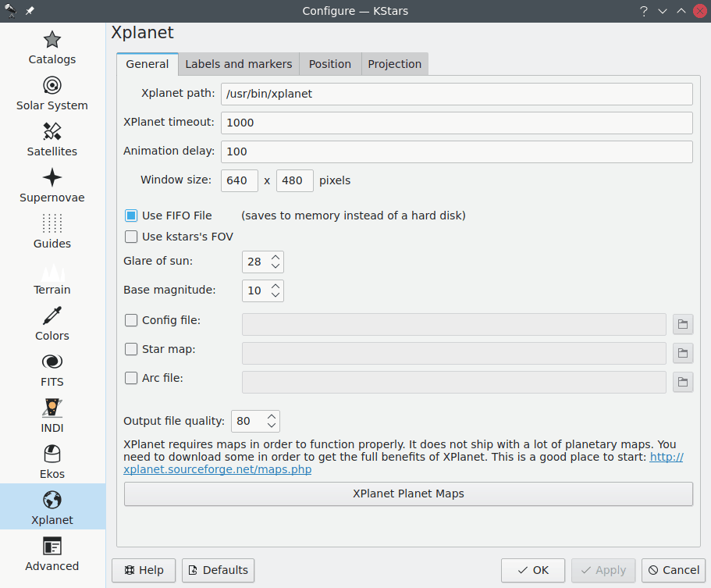711x588 pixels.
Task: Open the Satellites configuration section
Action: (52, 140)
